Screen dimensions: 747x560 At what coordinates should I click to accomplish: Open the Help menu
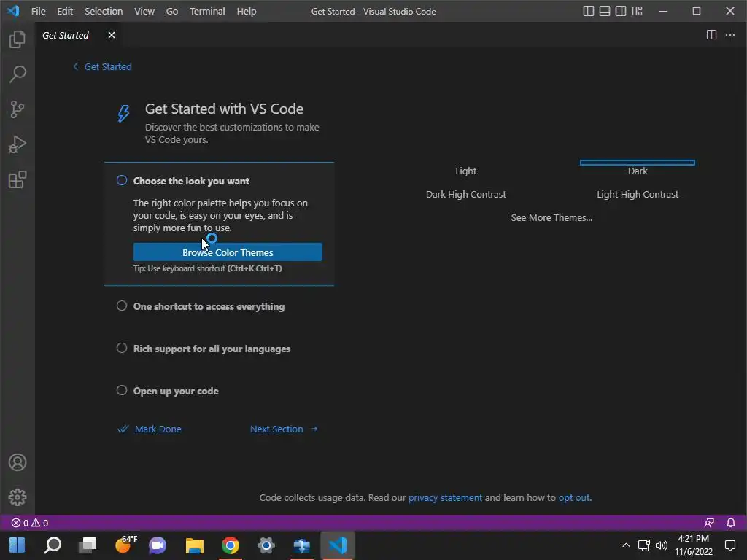(x=247, y=11)
